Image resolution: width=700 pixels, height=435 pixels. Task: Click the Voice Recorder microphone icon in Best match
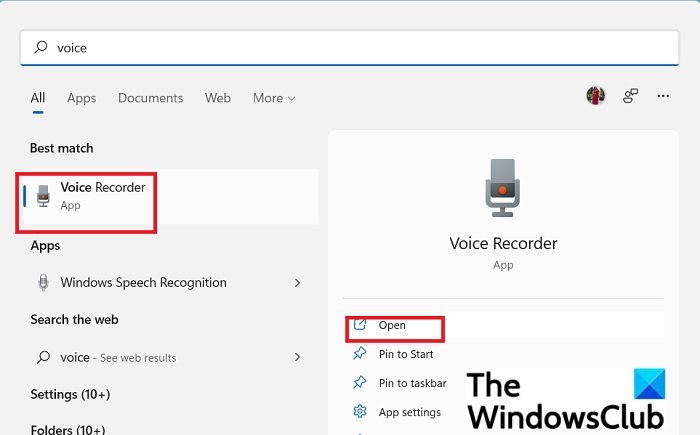click(x=43, y=195)
